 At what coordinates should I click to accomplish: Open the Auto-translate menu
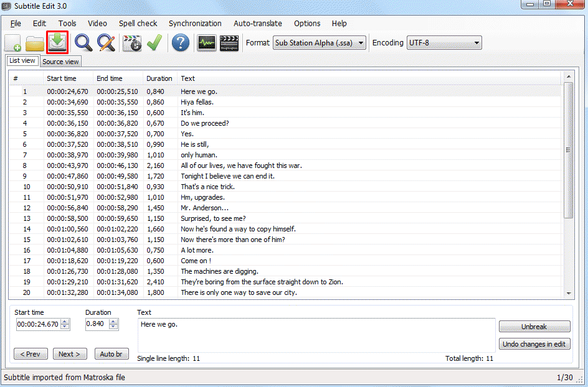[258, 23]
